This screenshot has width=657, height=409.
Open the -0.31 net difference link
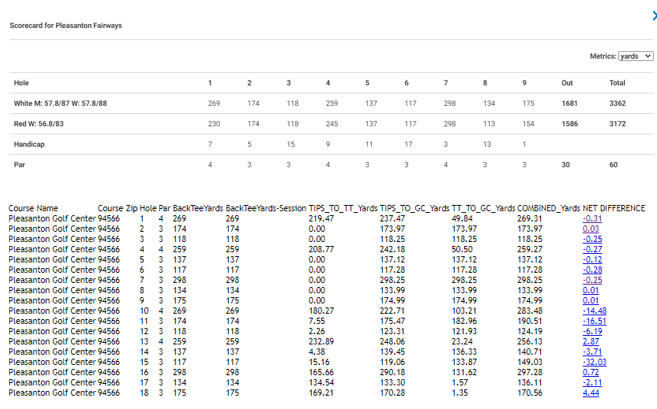coord(592,219)
